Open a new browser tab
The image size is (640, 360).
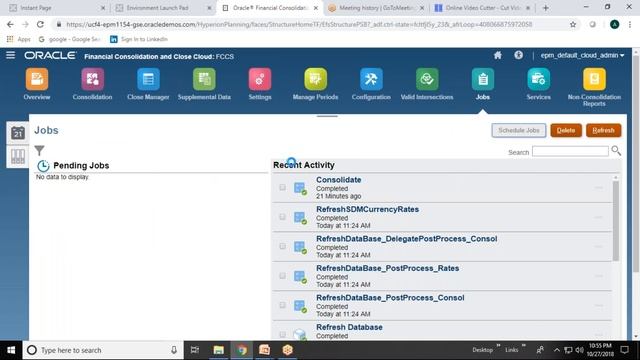pos(546,8)
